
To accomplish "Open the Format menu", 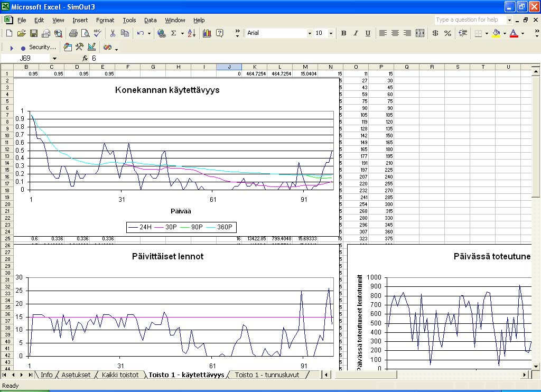I will coord(105,20).
